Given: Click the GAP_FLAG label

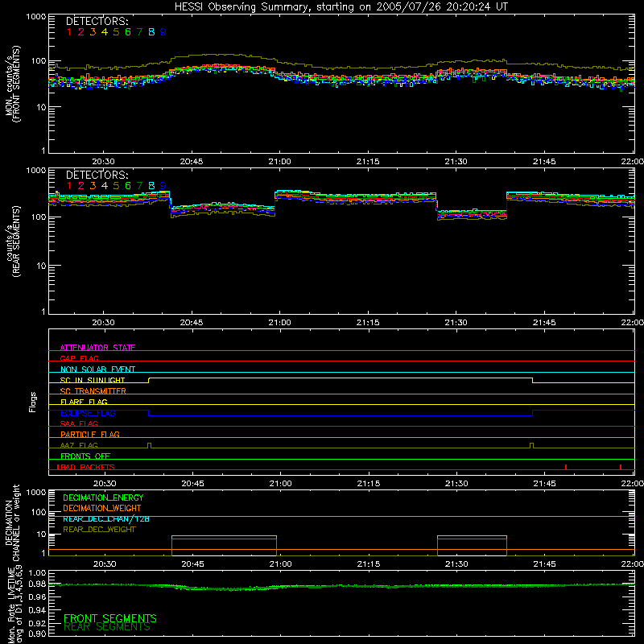Looking at the screenshot, I should click(x=79, y=358).
